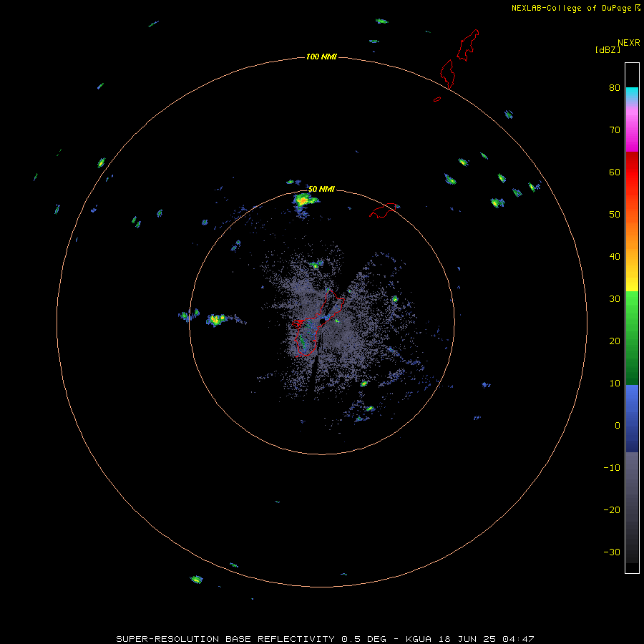
Task: Pick the orange band near 45 dBZ
Action: click(632, 236)
